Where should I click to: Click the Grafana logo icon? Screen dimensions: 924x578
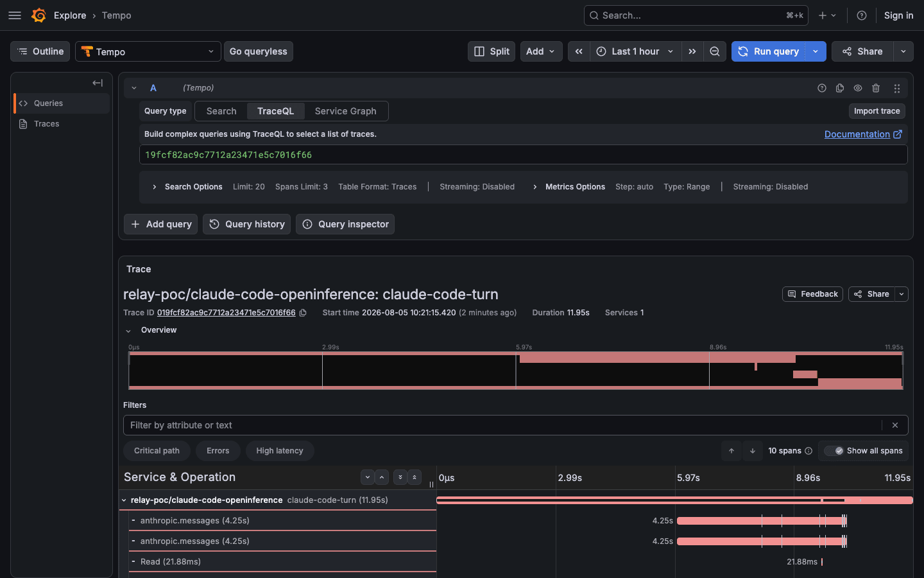[38, 15]
